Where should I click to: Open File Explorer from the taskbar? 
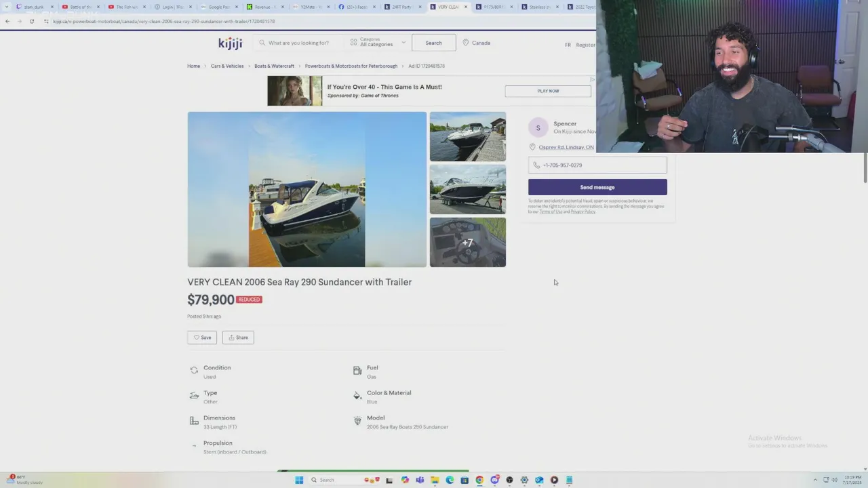[435, 480]
